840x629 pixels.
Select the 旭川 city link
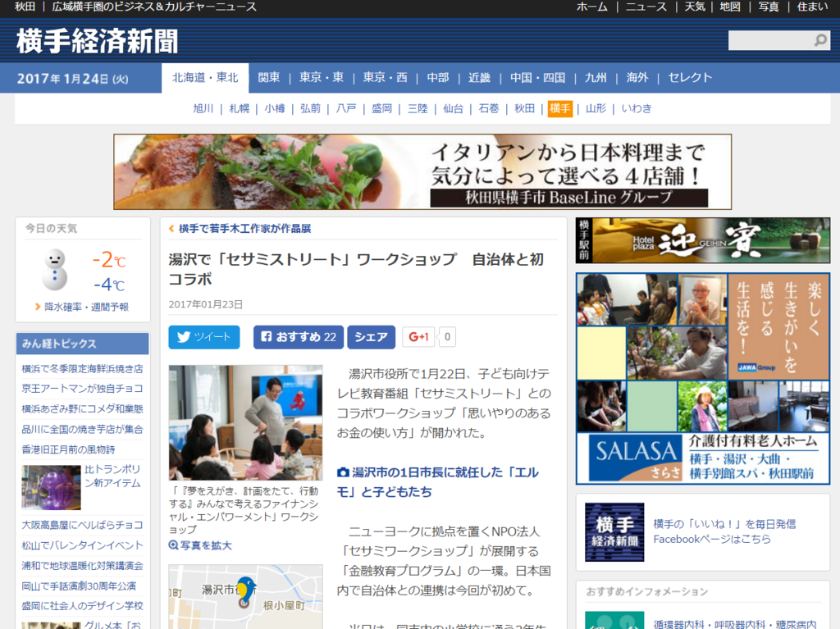[203, 109]
